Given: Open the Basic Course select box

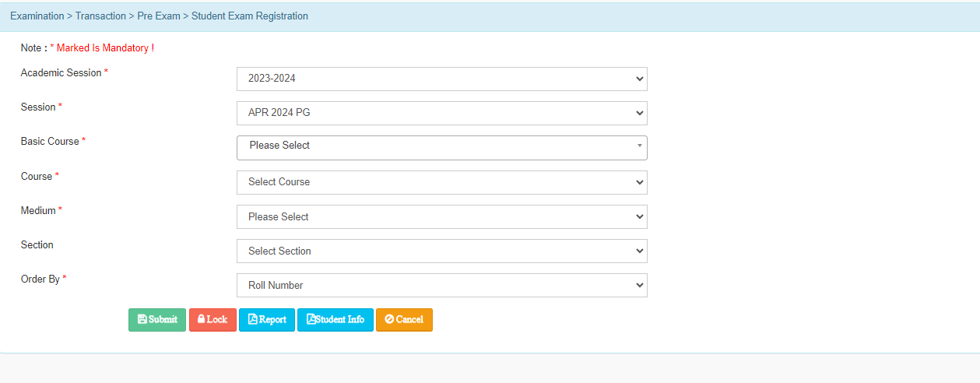Looking at the screenshot, I should [441, 147].
